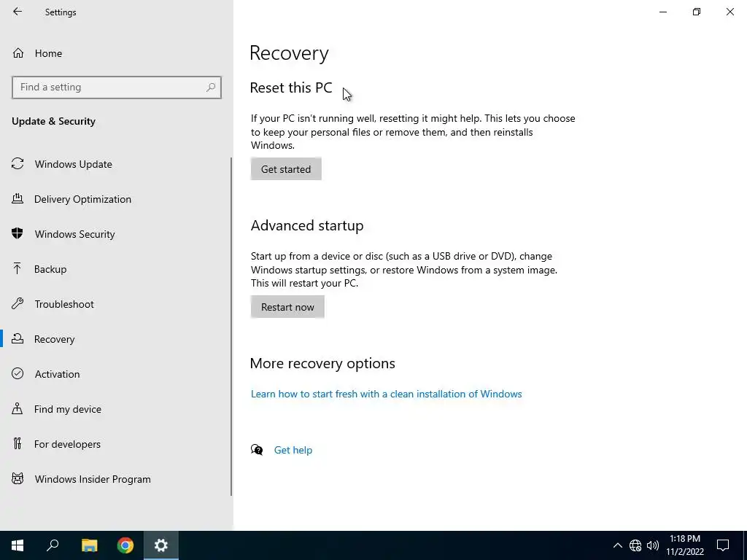
Task: Open File Explorer from taskbar
Action: click(89, 545)
